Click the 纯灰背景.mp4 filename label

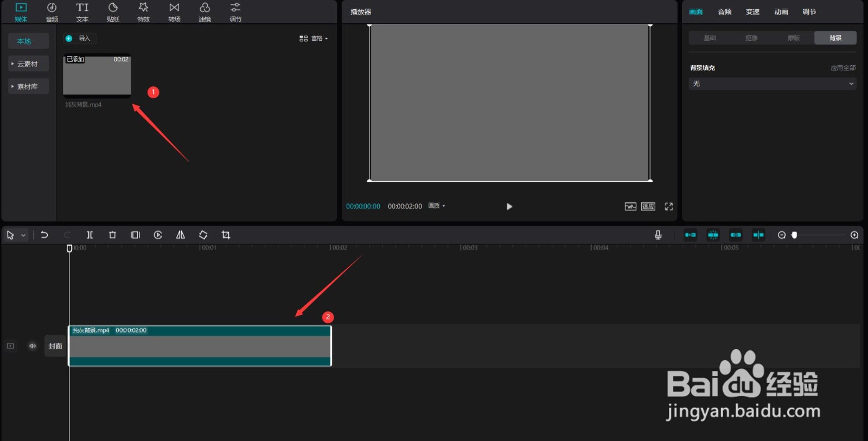coord(84,105)
